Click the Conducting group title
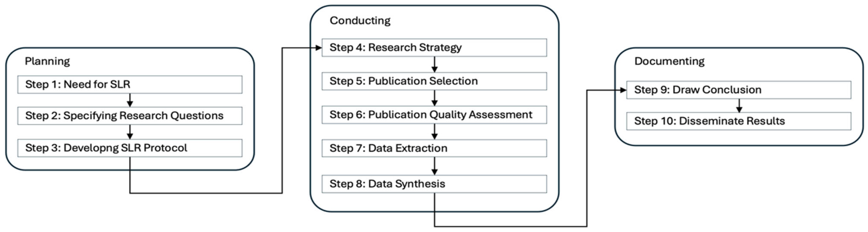Screen dimensions: 868x232 click(360, 21)
